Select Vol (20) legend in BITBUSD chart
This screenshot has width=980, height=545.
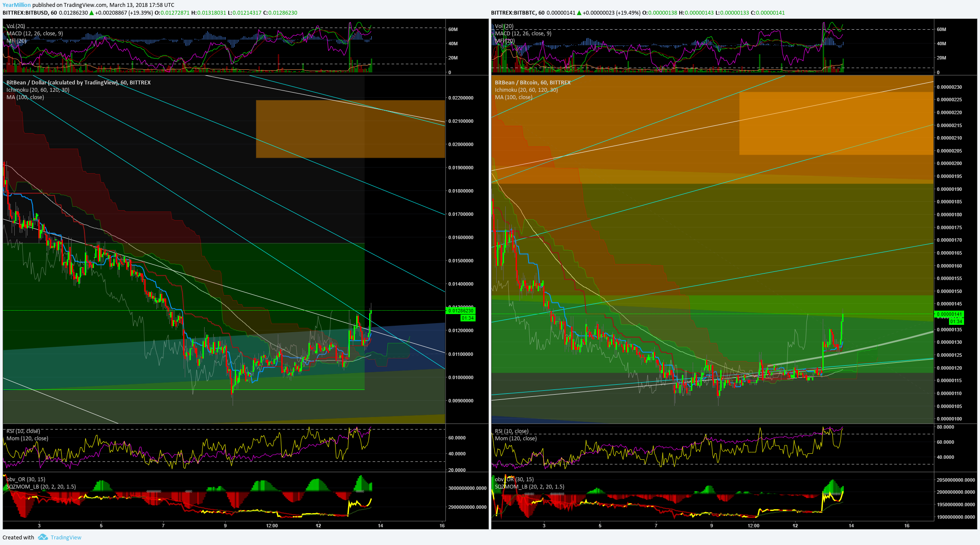click(x=16, y=26)
